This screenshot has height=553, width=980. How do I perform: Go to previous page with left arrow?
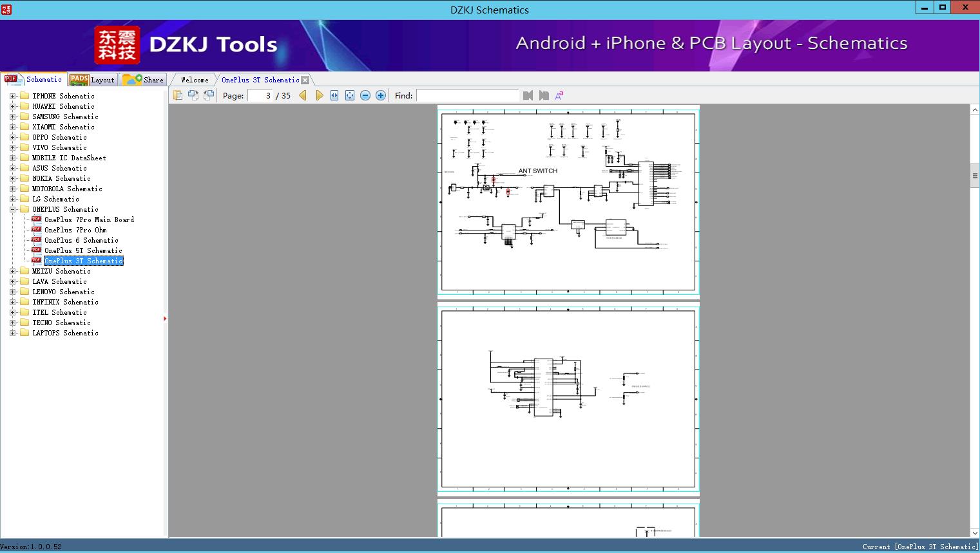303,95
